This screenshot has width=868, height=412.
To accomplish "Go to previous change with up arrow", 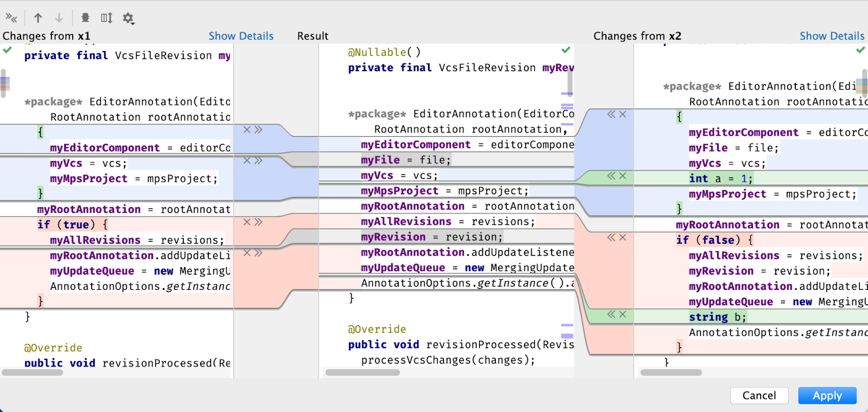I will point(38,18).
